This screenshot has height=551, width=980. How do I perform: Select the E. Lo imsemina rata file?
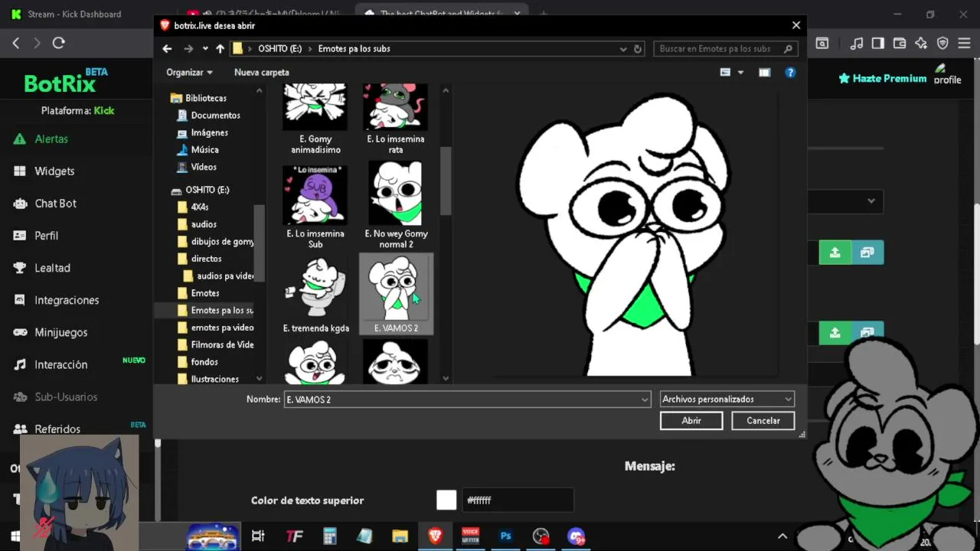(396, 119)
